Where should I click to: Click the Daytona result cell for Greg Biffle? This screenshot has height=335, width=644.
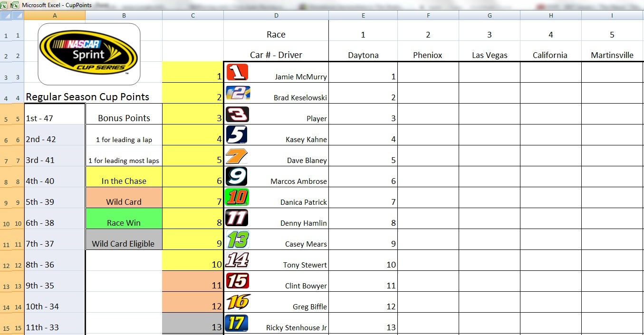pyautogui.click(x=363, y=302)
